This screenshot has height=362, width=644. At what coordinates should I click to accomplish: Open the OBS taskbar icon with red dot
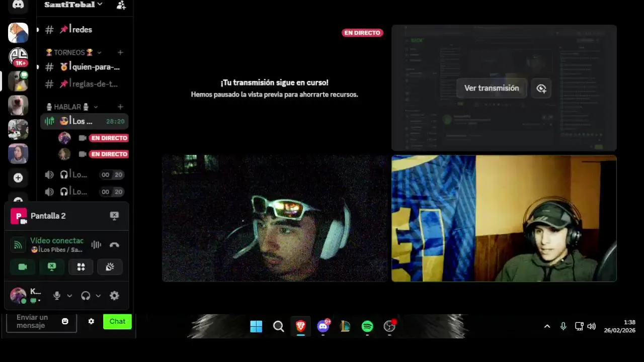390,327
